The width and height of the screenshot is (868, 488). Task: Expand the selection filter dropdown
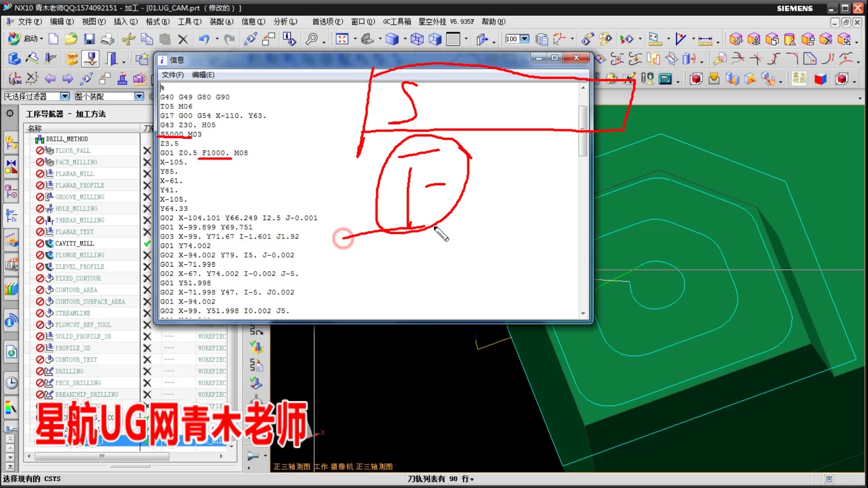pos(65,96)
